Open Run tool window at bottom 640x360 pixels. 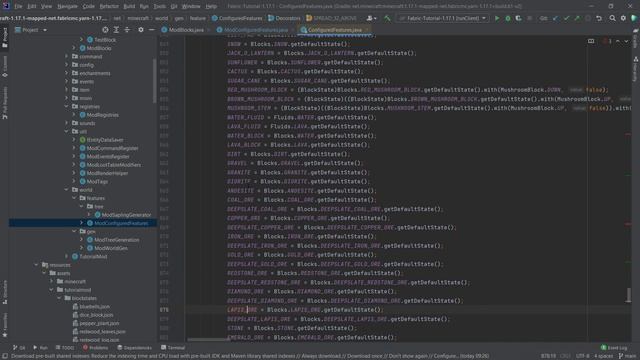(40, 348)
